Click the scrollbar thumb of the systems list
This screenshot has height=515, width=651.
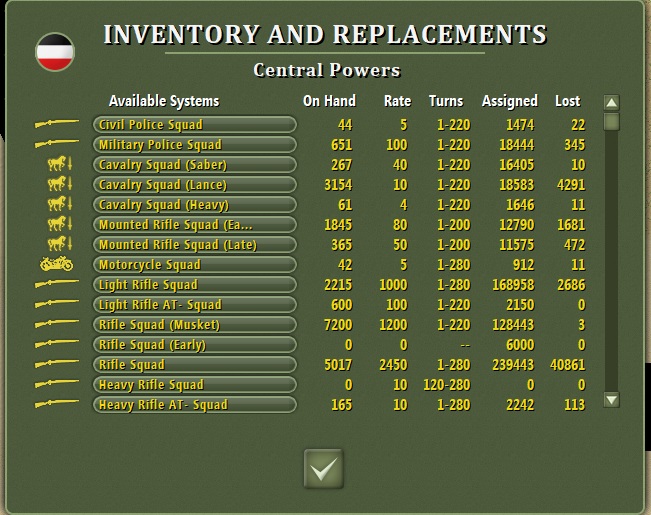[x=612, y=122]
